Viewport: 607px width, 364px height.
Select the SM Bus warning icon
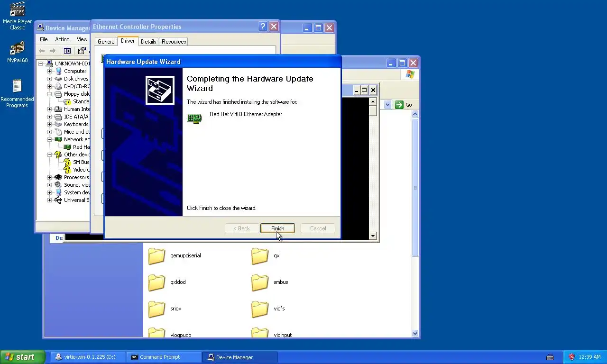pos(67,162)
